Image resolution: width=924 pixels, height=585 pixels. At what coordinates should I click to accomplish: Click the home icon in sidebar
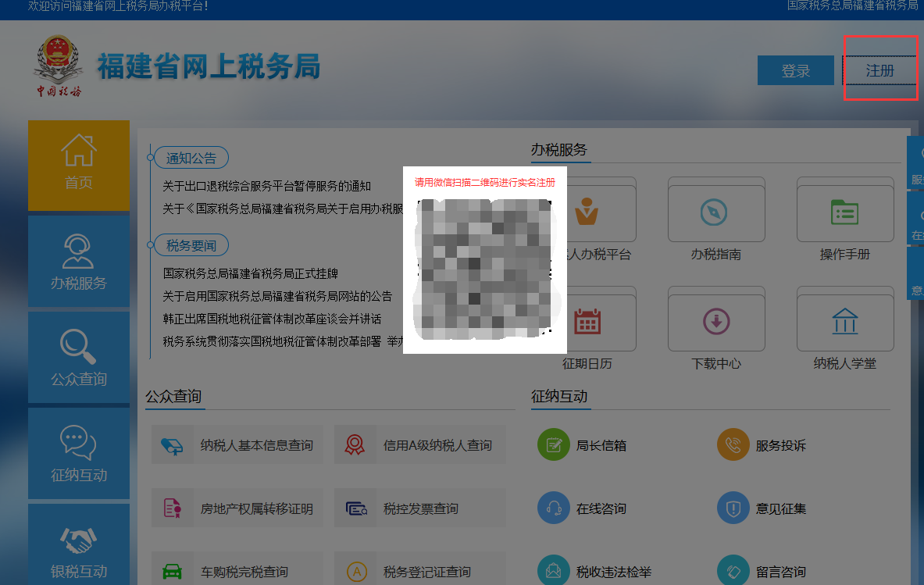pos(79,150)
